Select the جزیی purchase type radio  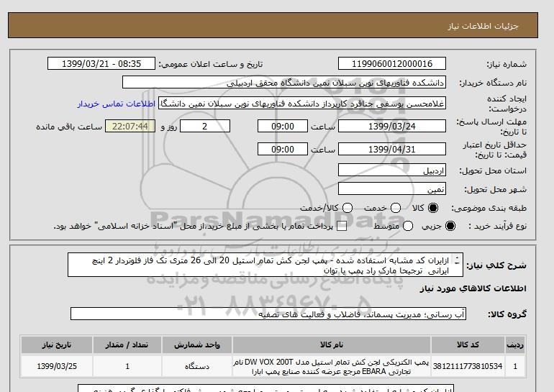point(450,226)
